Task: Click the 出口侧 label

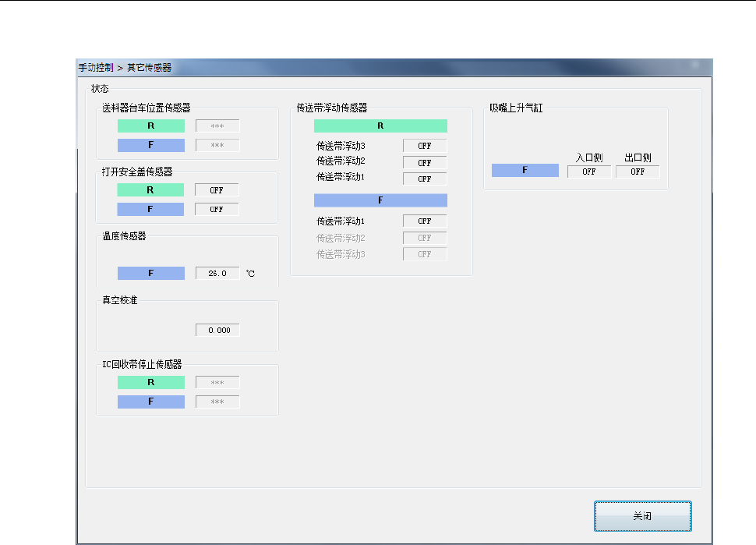Action: point(638,157)
